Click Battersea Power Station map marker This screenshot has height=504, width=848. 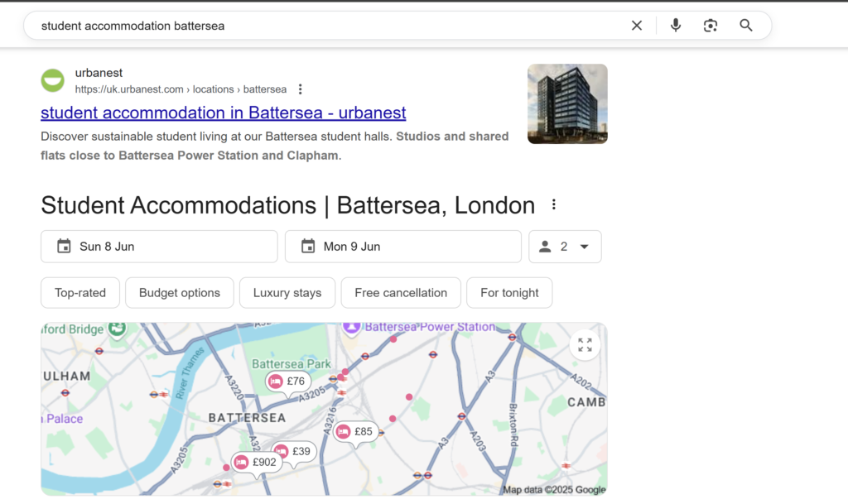351,328
